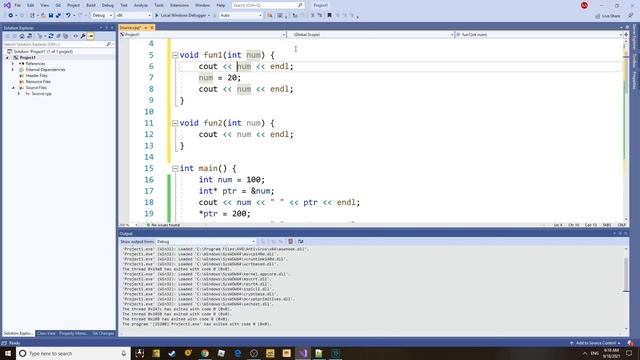
Task: Switch to Solution Explorer bottom tab
Action: pyautogui.click(x=18, y=333)
